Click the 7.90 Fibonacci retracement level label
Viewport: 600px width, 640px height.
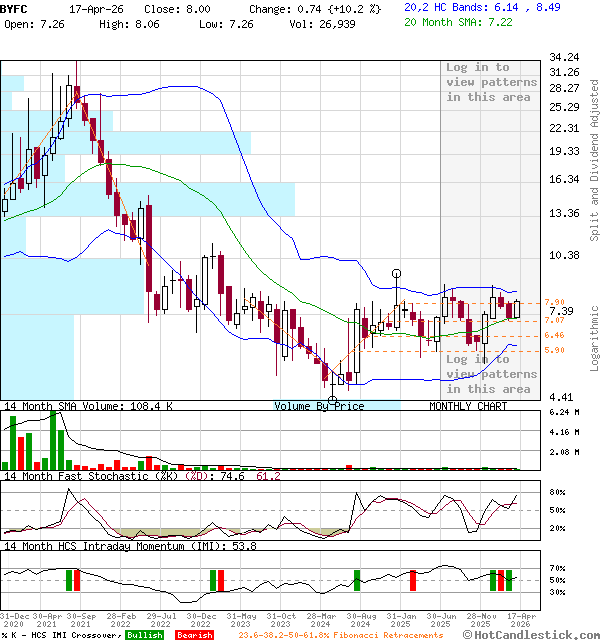click(x=555, y=302)
